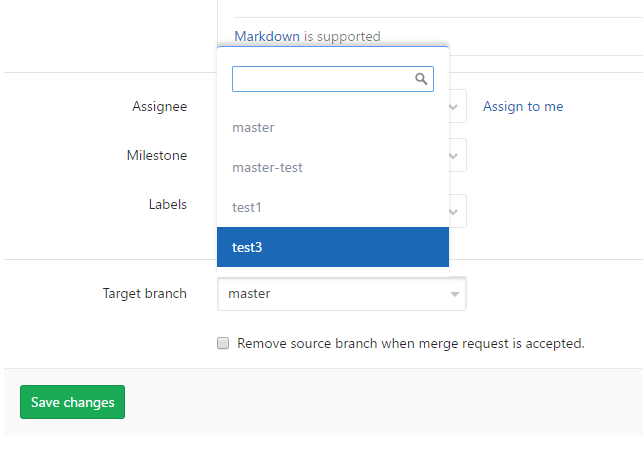Click the Assignee field label
643x476 pixels.
[x=159, y=107]
